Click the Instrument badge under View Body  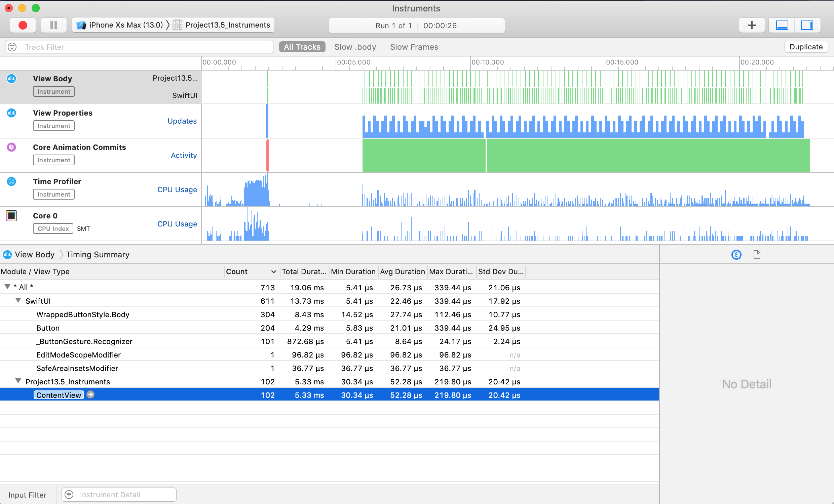coord(54,91)
